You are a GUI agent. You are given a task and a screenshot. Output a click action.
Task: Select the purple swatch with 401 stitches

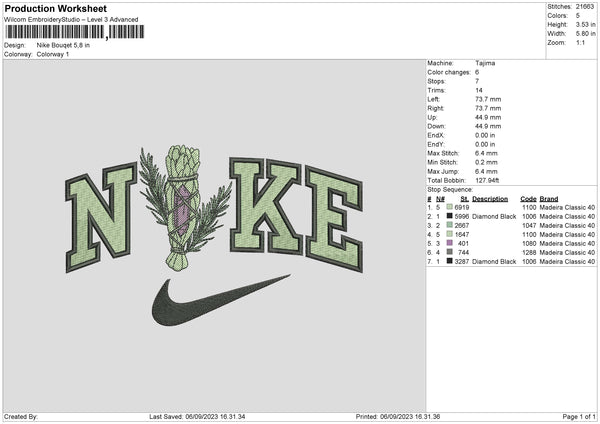tap(450, 244)
